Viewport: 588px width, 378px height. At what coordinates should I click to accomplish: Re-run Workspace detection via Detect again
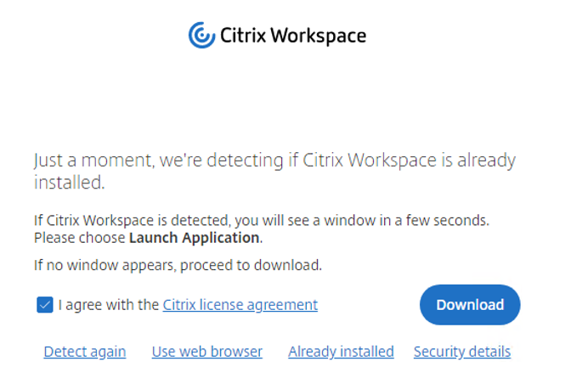[85, 352]
